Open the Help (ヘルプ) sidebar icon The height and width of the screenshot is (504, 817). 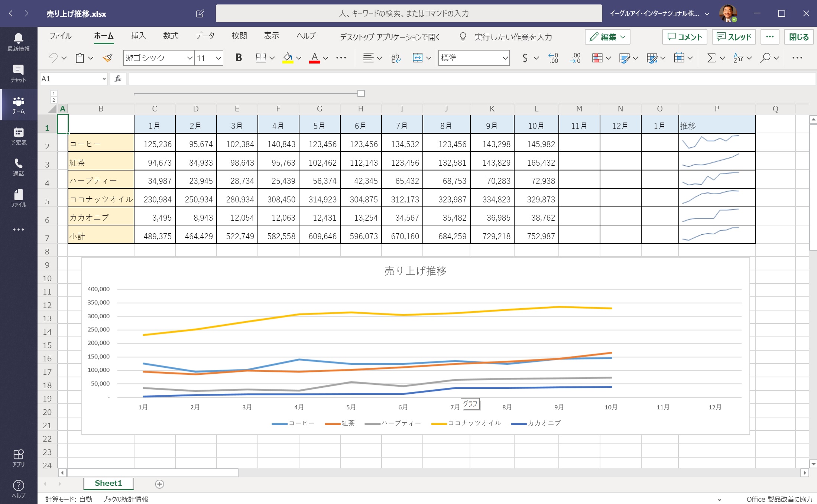pos(19,489)
